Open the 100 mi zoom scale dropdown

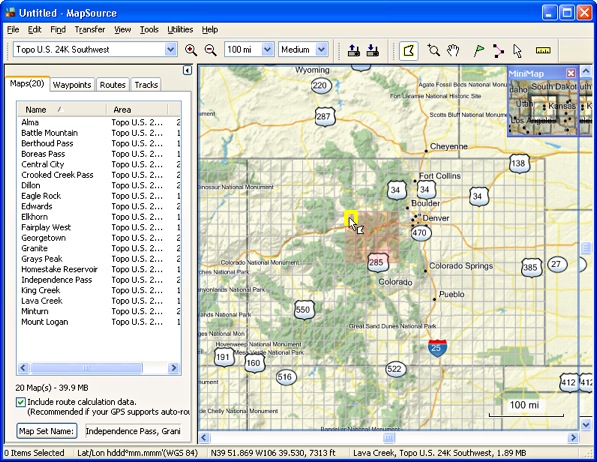click(x=267, y=50)
